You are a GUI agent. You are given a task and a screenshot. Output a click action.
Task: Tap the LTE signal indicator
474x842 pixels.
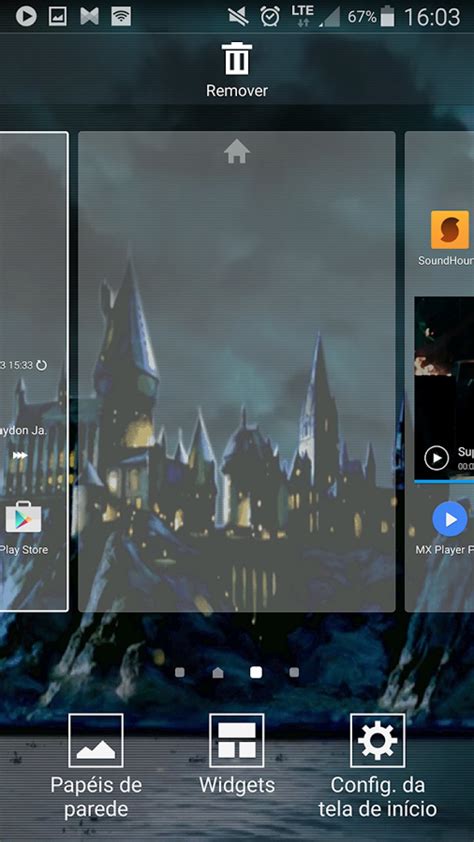[x=302, y=16]
